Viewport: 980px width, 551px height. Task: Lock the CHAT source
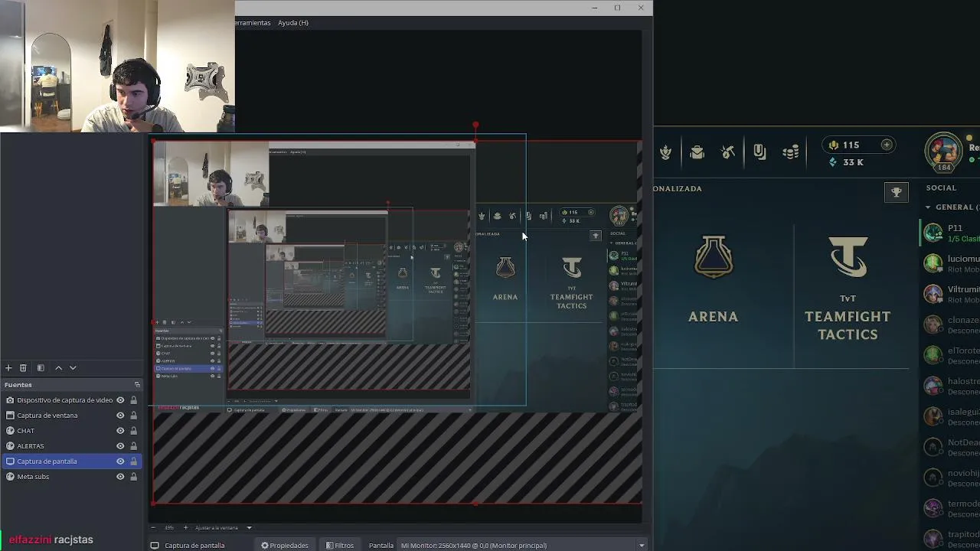point(133,431)
